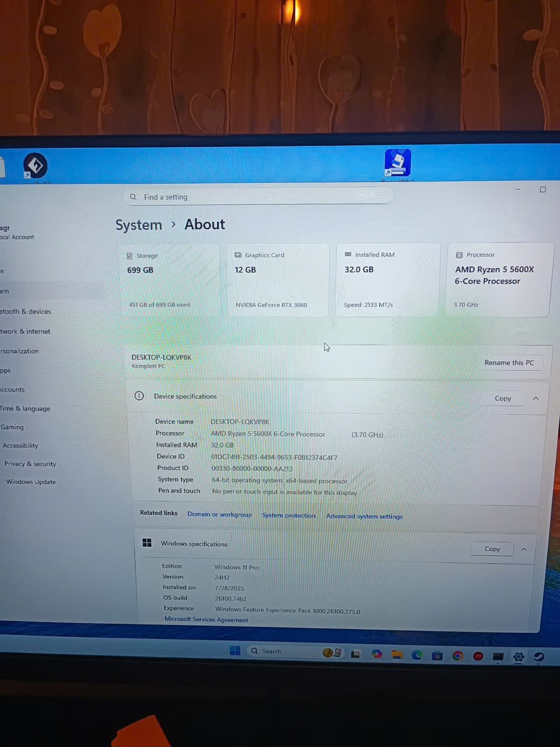Open Domain or workgroup link
560x747 pixels.
tap(219, 514)
